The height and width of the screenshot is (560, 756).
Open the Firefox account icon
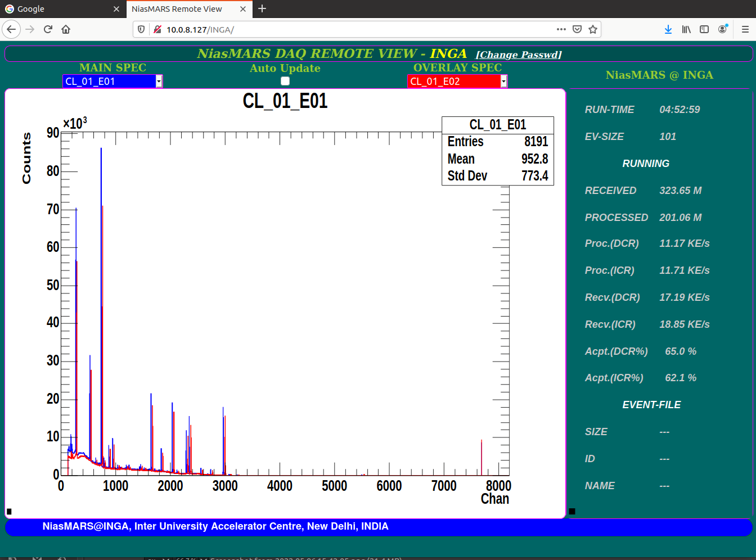(723, 29)
